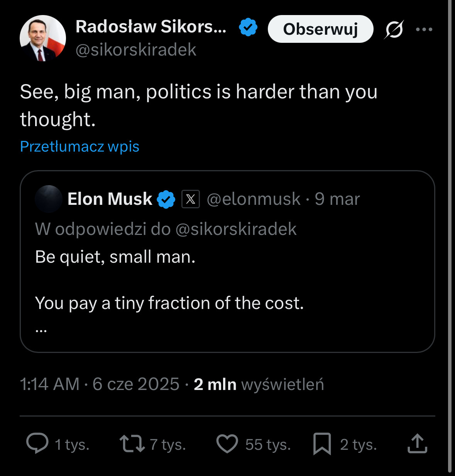Expand the truncated quoted tweet ellipsis

(41, 329)
